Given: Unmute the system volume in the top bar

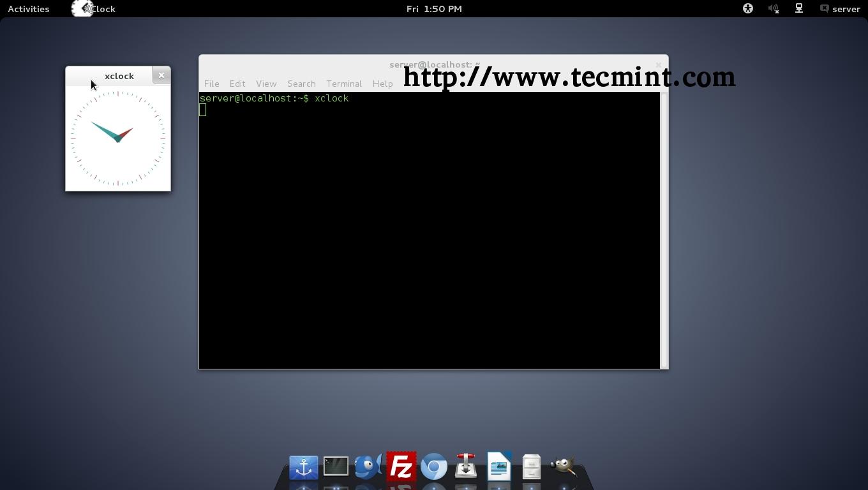Looking at the screenshot, I should click(x=773, y=8).
